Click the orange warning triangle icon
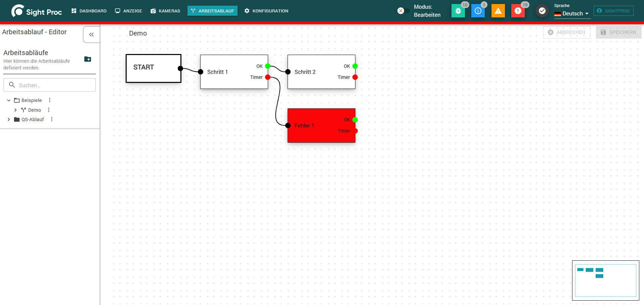The height and width of the screenshot is (305, 644). (498, 11)
